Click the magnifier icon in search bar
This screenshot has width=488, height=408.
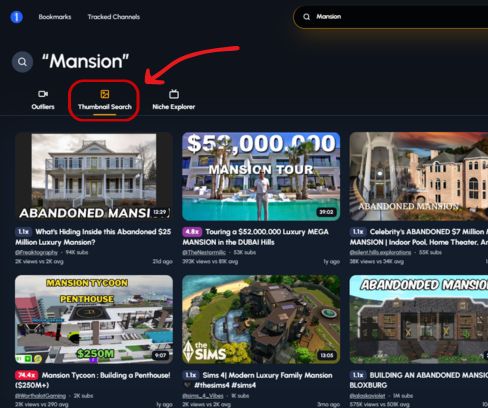coord(307,17)
